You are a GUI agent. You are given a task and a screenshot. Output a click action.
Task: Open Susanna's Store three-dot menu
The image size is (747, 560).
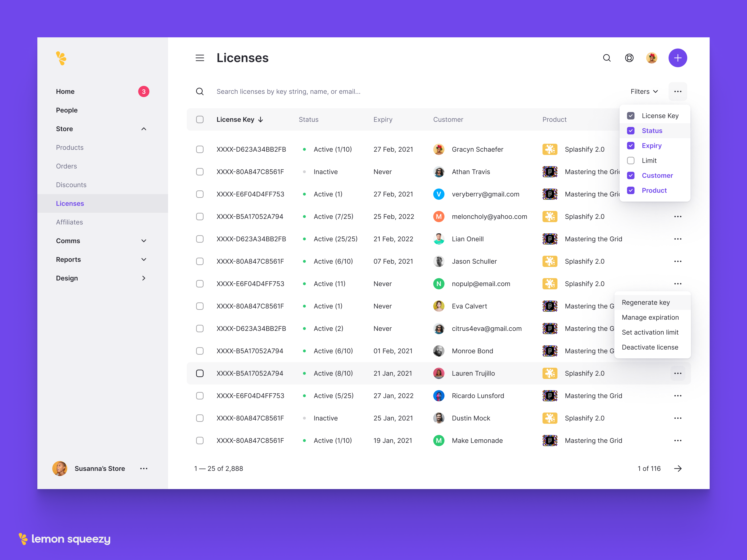144,469
